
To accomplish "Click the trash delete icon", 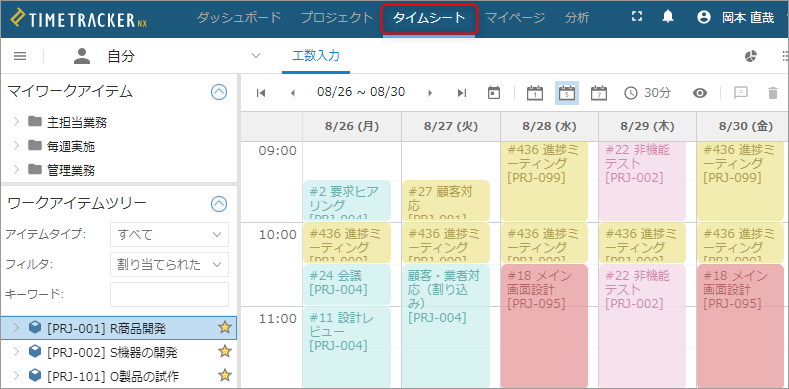I will coord(772,93).
